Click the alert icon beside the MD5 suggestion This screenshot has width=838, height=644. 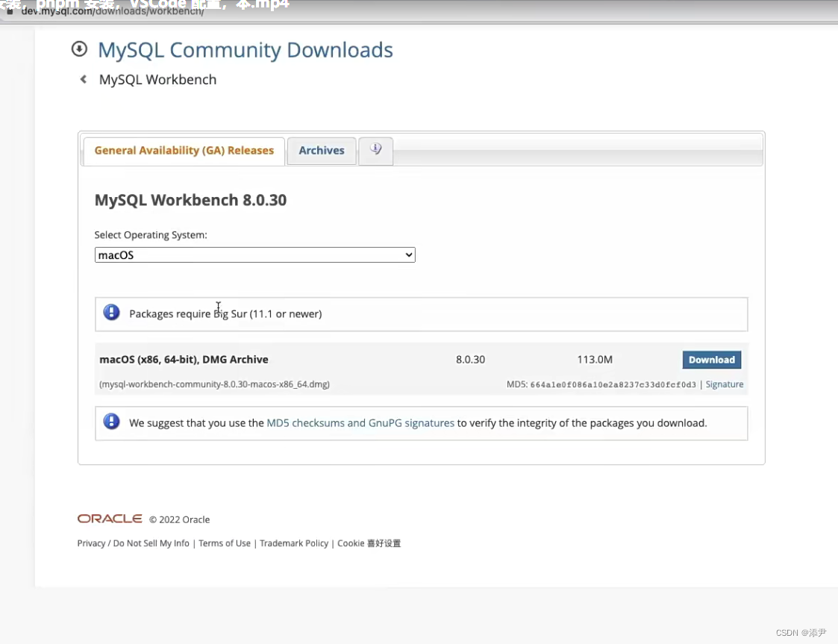point(111,421)
